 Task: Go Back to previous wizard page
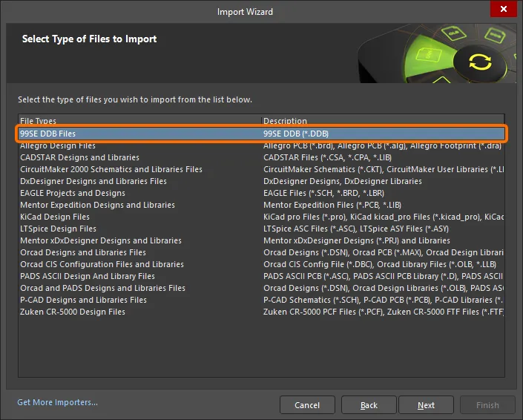369,405
